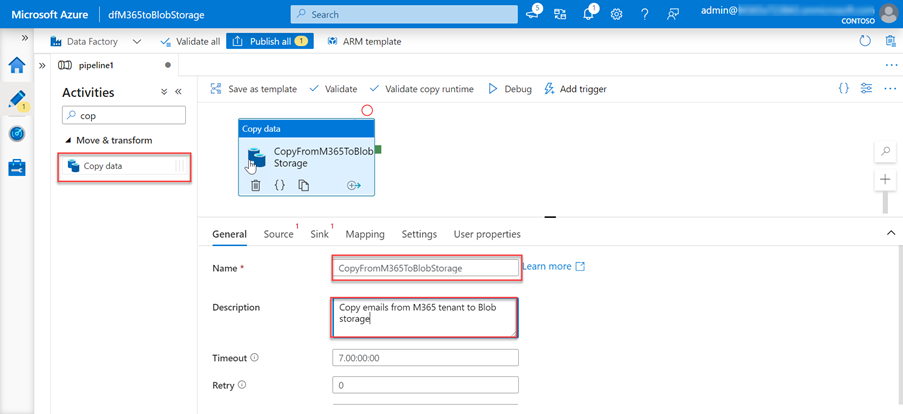
Task: Open the directory switch icon in header
Action: [560, 14]
